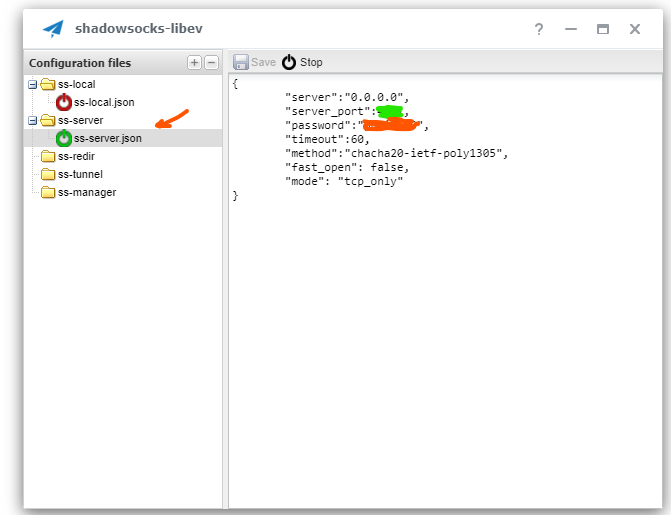Collapse the ss-server tree node

click(33, 120)
